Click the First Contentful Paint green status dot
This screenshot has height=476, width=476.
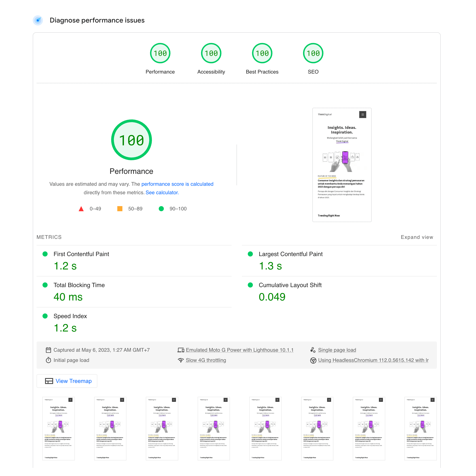(45, 254)
